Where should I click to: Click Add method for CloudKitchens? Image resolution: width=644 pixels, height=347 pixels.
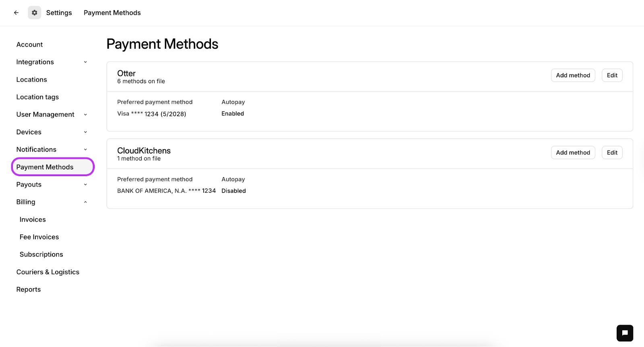[x=573, y=152]
